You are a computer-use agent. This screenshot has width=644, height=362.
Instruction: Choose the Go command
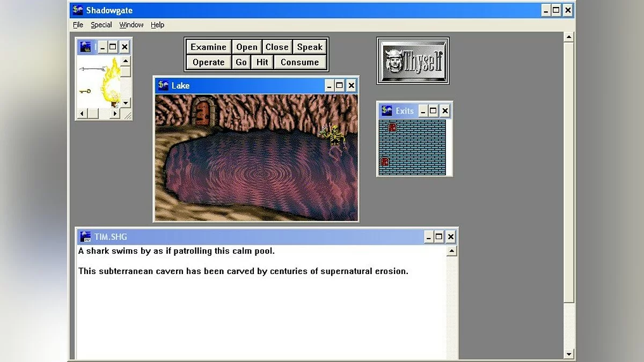tap(241, 62)
